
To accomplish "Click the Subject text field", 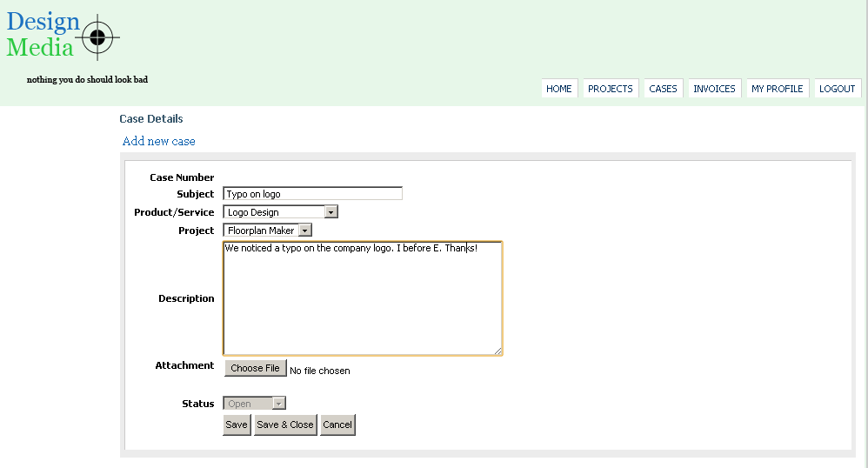I will 313,194.
